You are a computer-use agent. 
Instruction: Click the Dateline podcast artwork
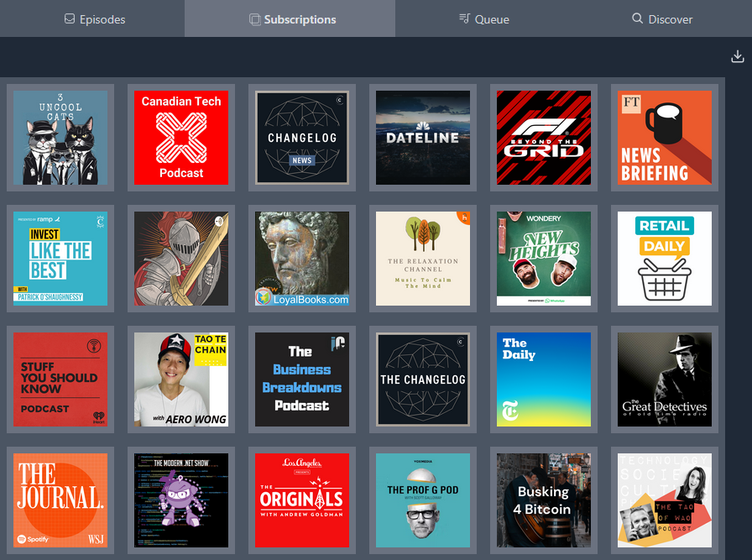(x=423, y=138)
